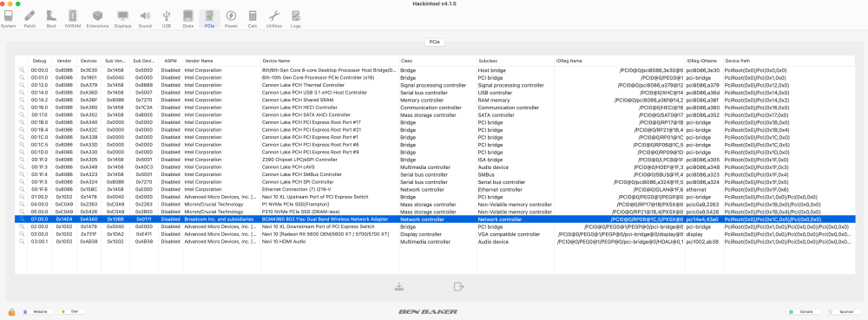Open the Extensions toolbar section
The width and height of the screenshot is (868, 320).
tap(97, 19)
